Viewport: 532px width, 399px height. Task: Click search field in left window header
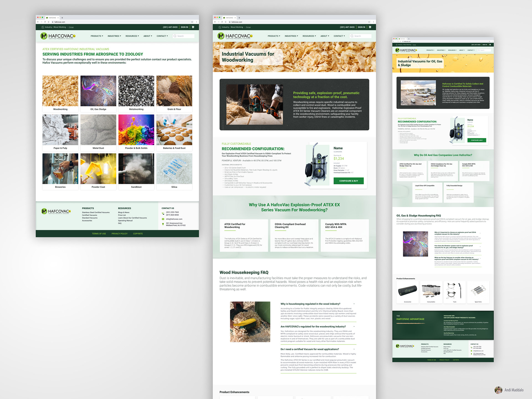click(x=183, y=36)
